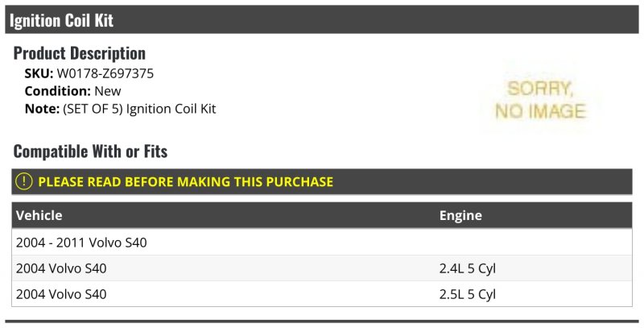The image size is (644, 328).
Task: Click the 2.4L 5 Cyl engine cell
Action: [468, 268]
